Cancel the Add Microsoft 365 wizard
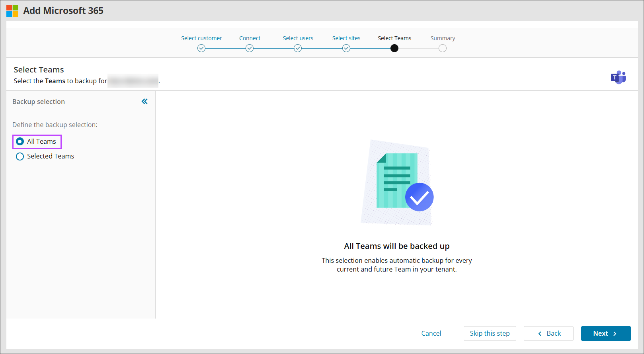Image resolution: width=644 pixels, height=354 pixels. tap(431, 333)
